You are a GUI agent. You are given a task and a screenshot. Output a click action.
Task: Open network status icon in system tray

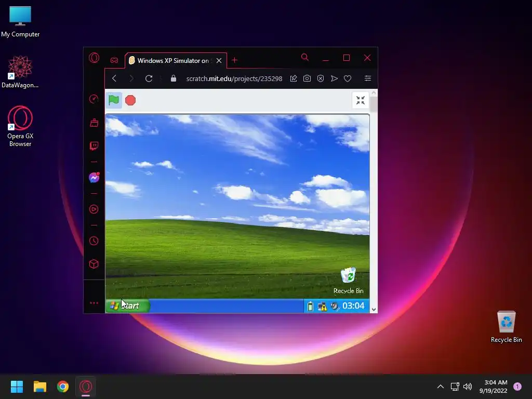point(455,387)
